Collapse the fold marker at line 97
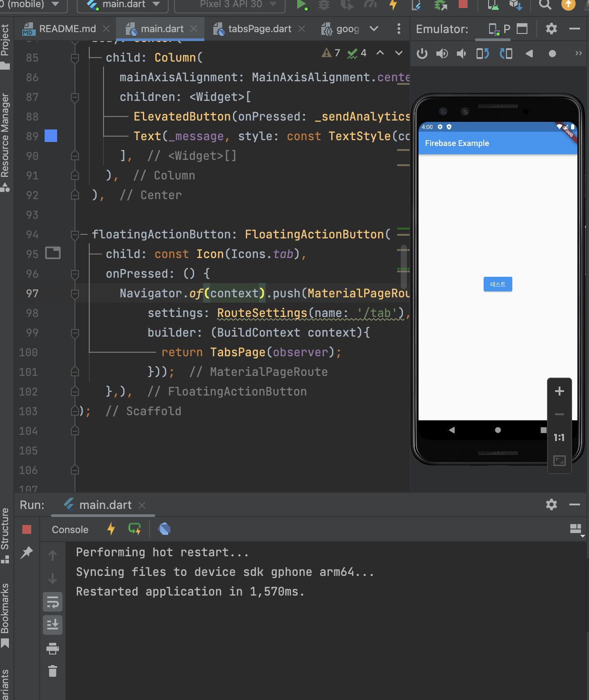Image resolution: width=589 pixels, height=700 pixels. pos(75,294)
